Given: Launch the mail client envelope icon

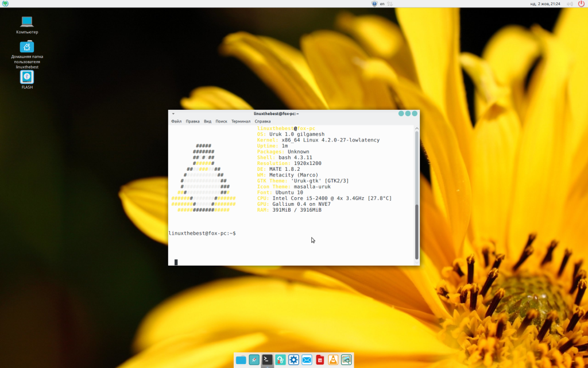Looking at the screenshot, I should pos(307,360).
